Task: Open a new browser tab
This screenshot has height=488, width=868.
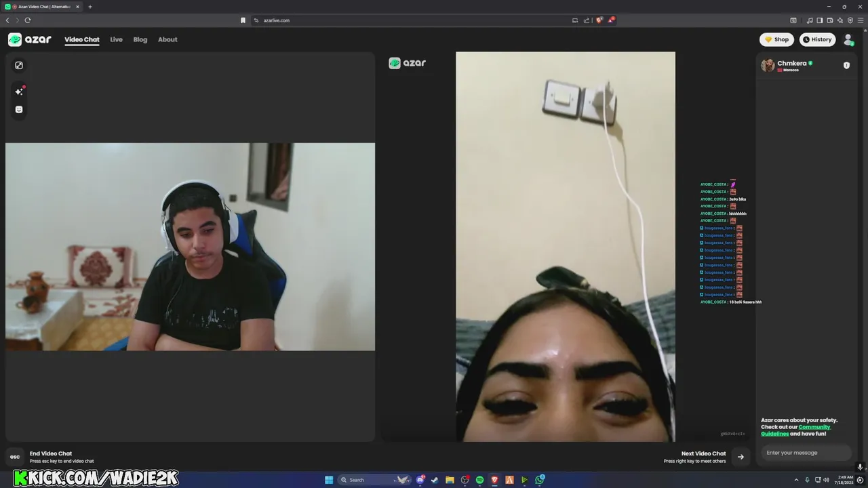Action: 90,7
